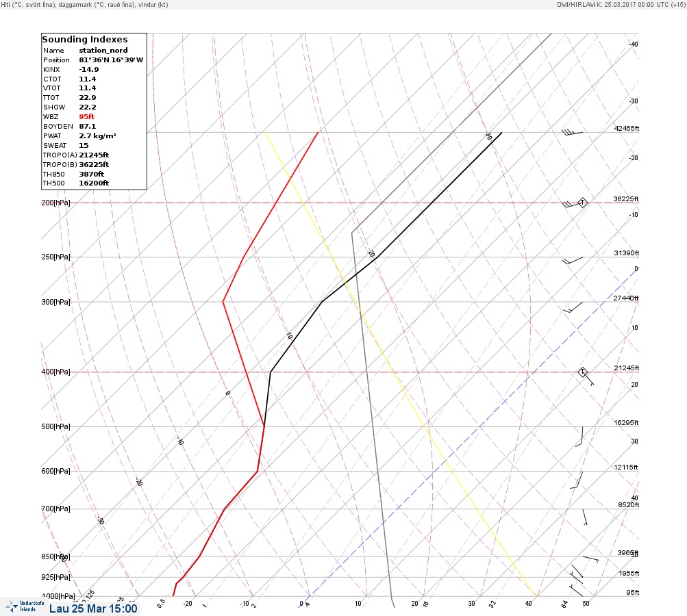Click the BOYDEN value 87.1
This screenshot has height=616, width=687.
pyautogui.click(x=87, y=126)
